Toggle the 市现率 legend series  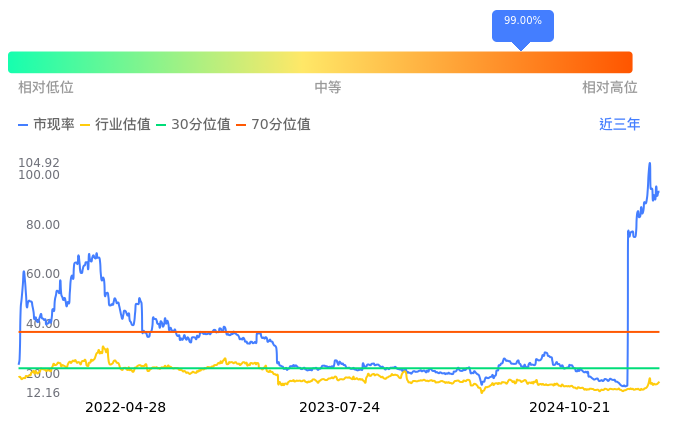click(47, 125)
